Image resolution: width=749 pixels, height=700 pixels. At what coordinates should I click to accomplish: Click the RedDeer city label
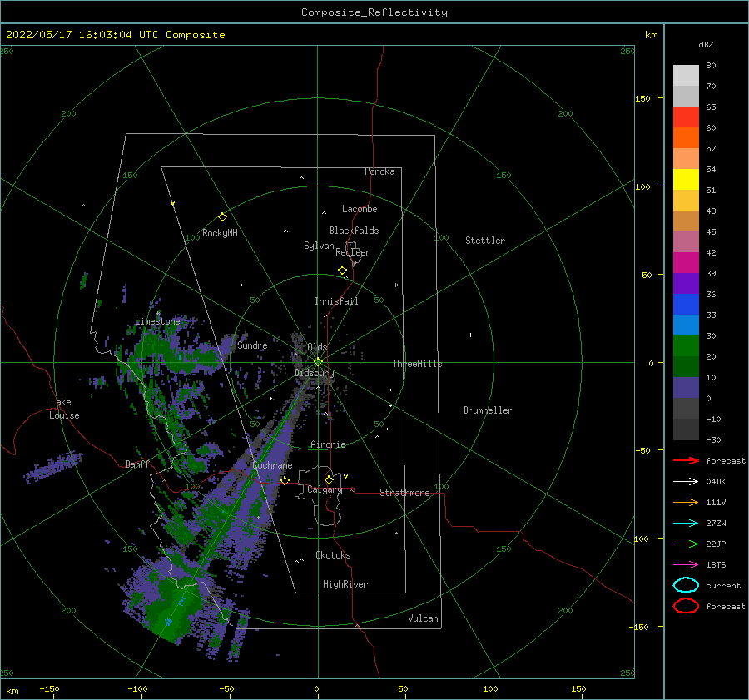point(353,252)
